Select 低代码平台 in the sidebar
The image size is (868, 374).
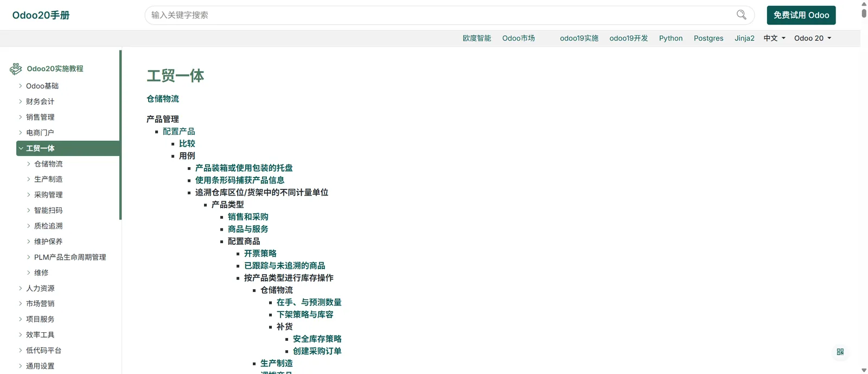click(x=44, y=351)
